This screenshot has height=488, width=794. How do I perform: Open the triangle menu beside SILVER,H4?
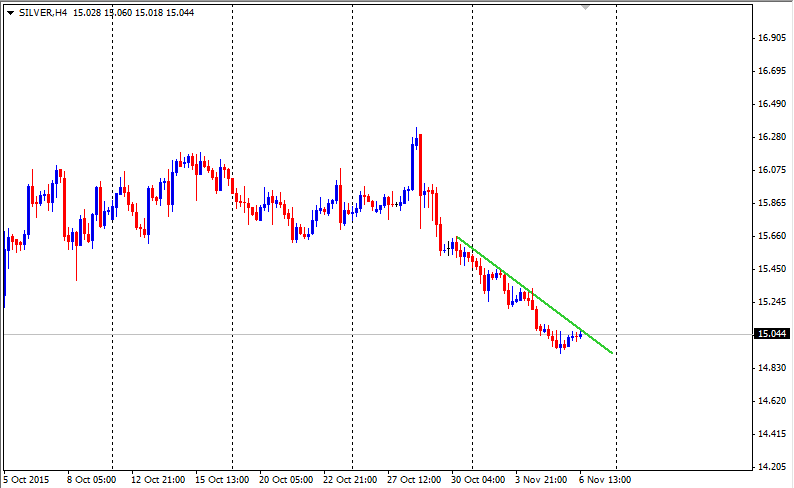[x=10, y=13]
